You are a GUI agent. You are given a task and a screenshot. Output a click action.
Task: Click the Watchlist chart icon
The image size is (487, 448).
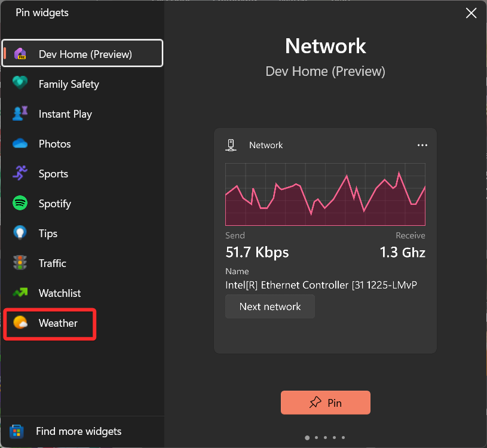20,293
